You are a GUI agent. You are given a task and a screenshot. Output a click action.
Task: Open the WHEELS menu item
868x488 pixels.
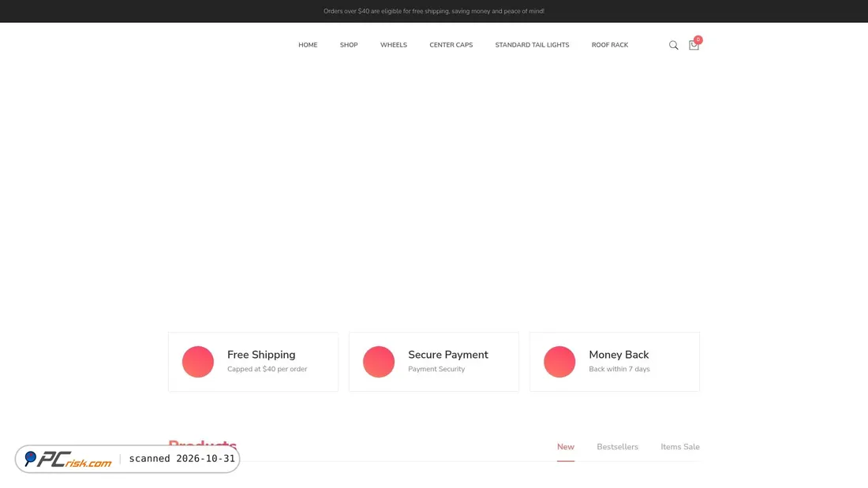(x=394, y=45)
